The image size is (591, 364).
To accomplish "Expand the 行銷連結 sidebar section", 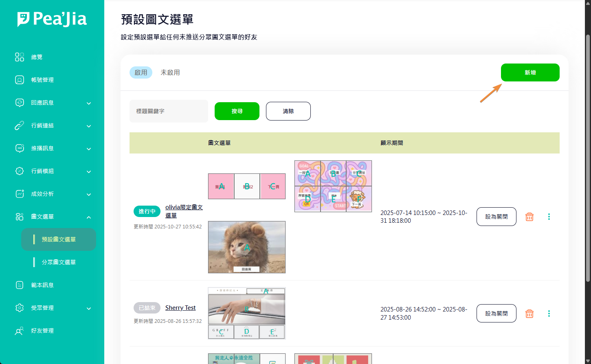I will pyautogui.click(x=88, y=126).
